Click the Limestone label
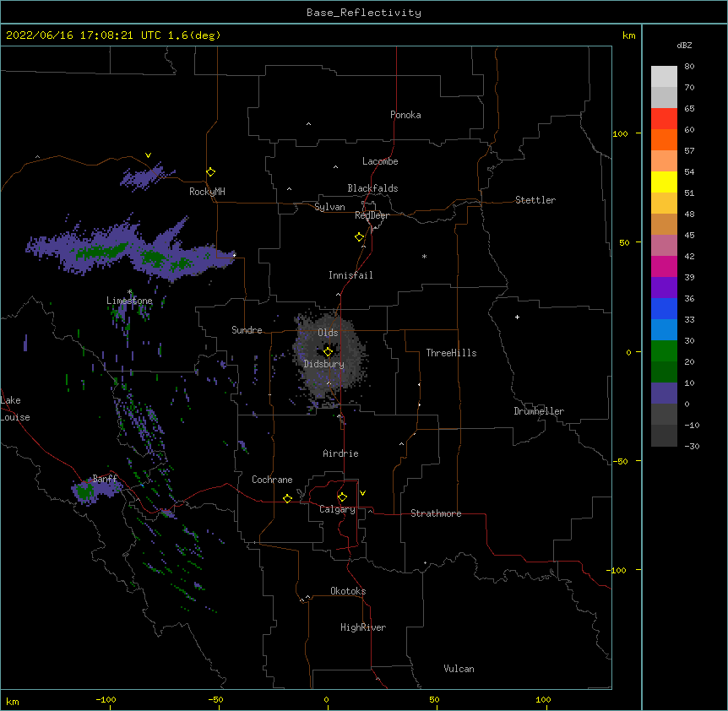 click(129, 301)
